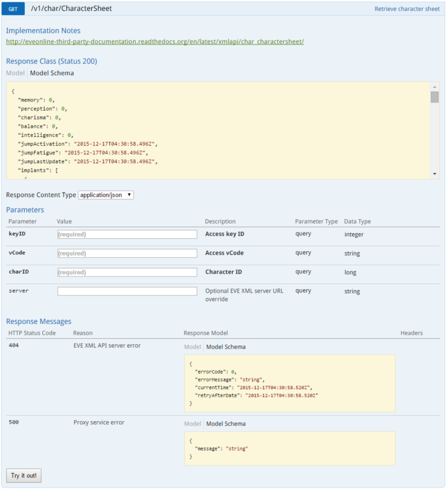Screen dimensions: 448x491
Task: Click the charID parameter name
Action: (x=18, y=272)
